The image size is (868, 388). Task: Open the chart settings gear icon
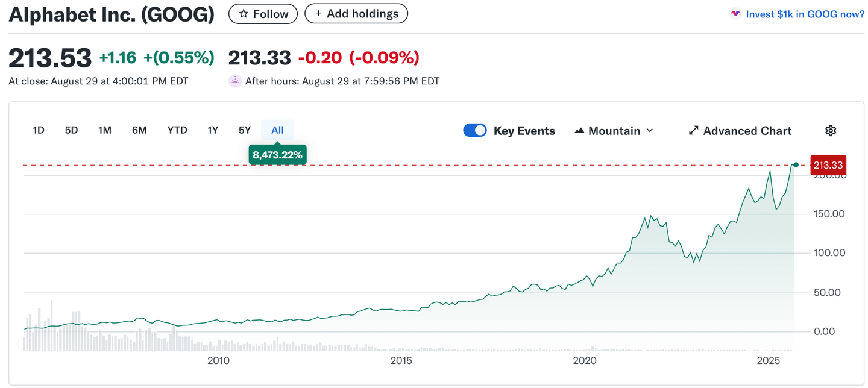click(831, 130)
